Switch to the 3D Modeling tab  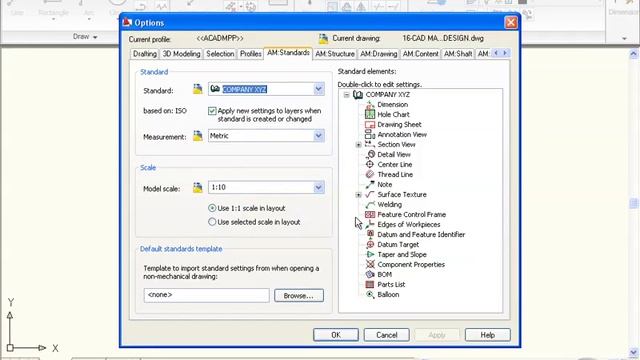tap(181, 54)
